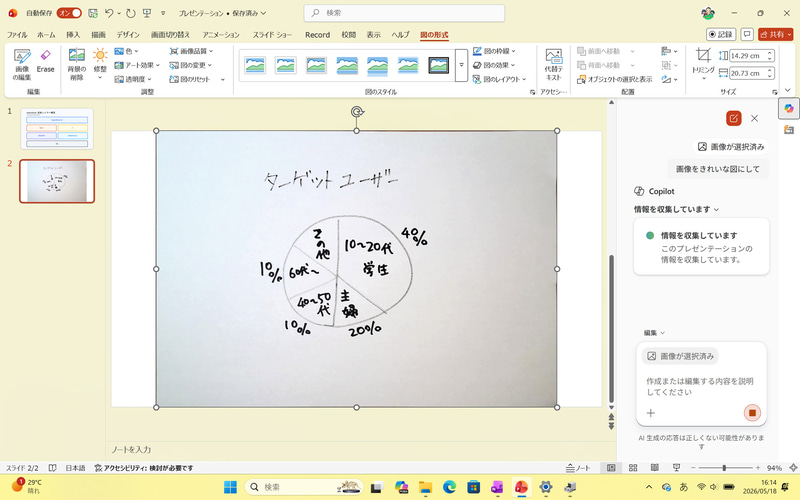The height and width of the screenshot is (500, 800).
Task: Open the 図のリセット dropdown arrow
Action: tap(223, 80)
